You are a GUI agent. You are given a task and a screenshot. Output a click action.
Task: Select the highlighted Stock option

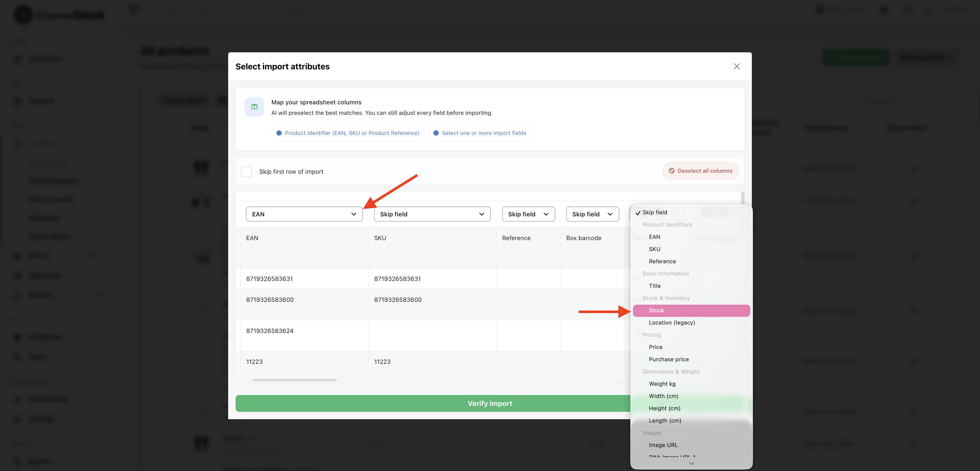click(x=691, y=311)
